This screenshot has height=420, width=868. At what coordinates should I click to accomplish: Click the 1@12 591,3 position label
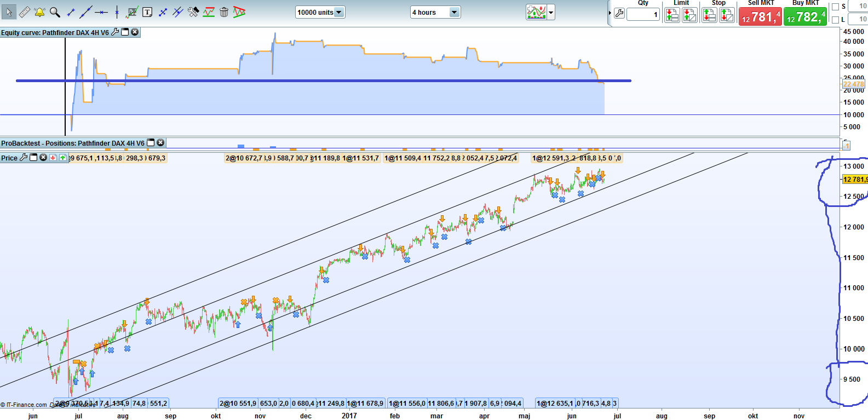(550, 158)
